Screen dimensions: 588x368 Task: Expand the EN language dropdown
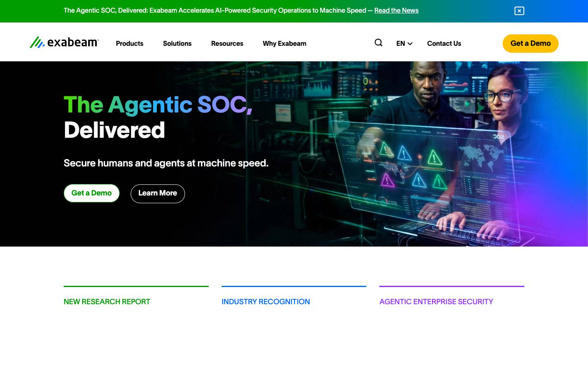(x=404, y=43)
